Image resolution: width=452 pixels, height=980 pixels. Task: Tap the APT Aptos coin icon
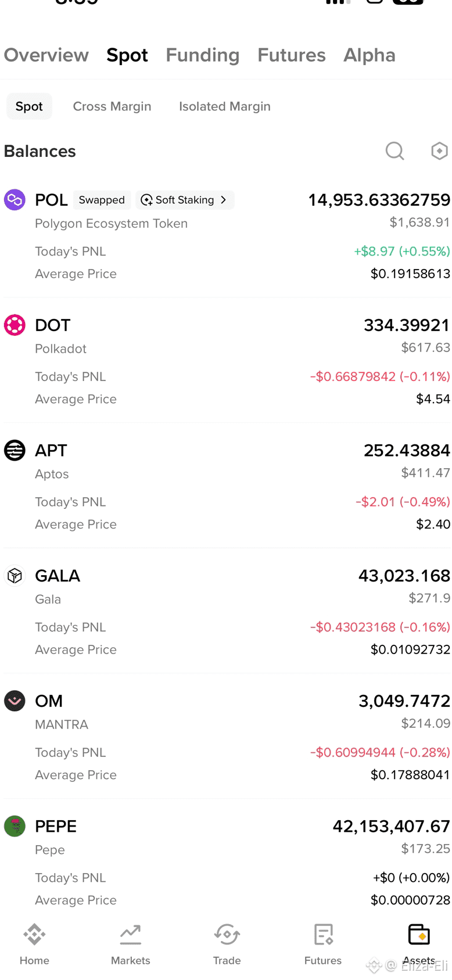[15, 450]
